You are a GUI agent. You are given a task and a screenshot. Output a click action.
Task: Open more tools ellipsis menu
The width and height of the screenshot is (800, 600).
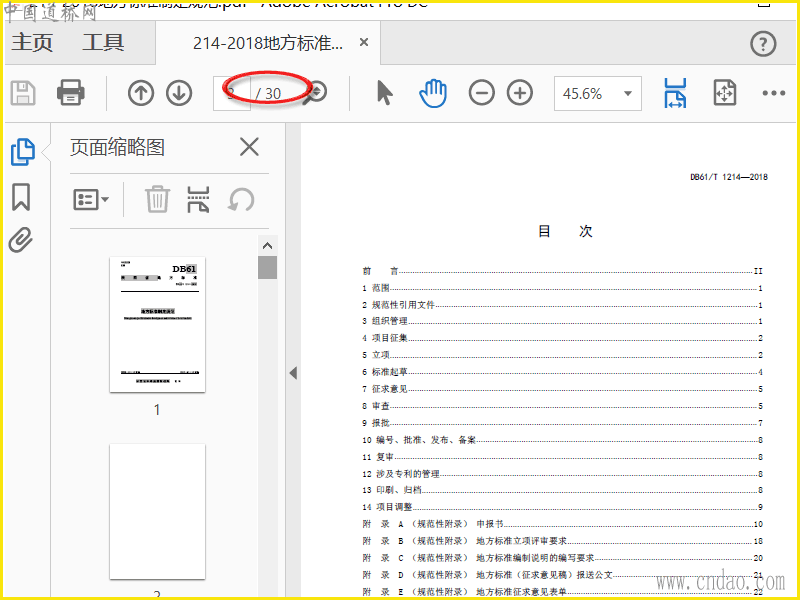(773, 93)
